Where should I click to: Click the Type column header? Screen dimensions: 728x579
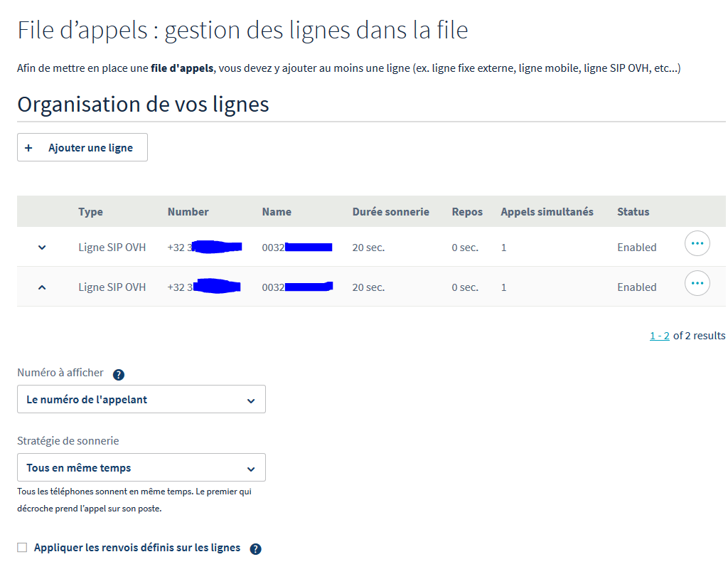click(90, 212)
